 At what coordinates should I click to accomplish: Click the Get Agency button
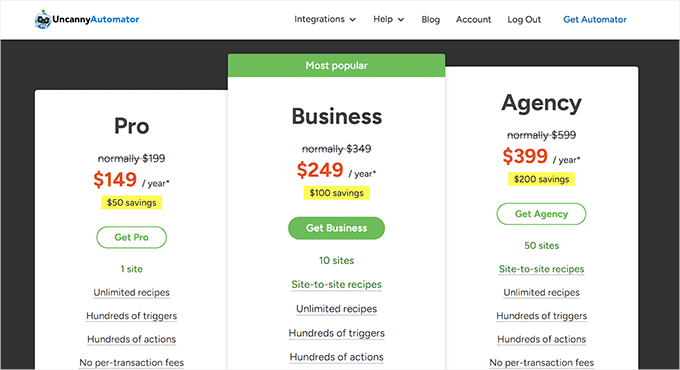541,214
